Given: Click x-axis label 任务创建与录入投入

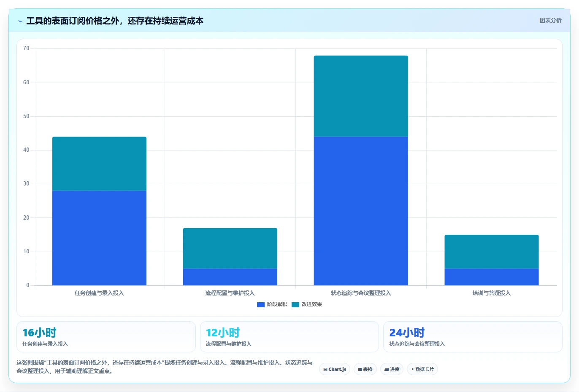Looking at the screenshot, I should (x=99, y=293).
